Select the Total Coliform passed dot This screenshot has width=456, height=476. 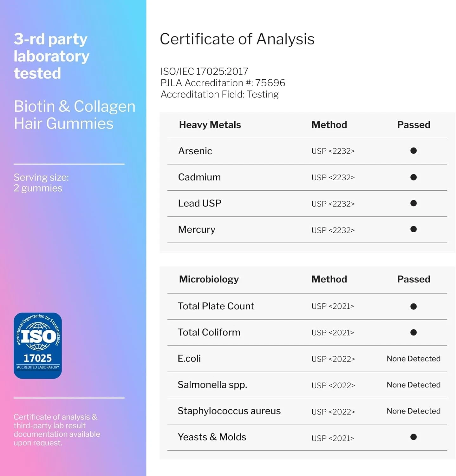pyautogui.click(x=413, y=332)
